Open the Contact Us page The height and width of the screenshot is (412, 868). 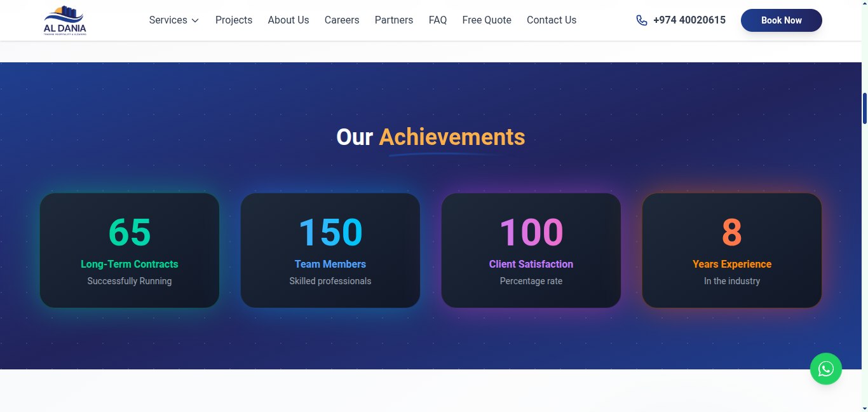(552, 20)
